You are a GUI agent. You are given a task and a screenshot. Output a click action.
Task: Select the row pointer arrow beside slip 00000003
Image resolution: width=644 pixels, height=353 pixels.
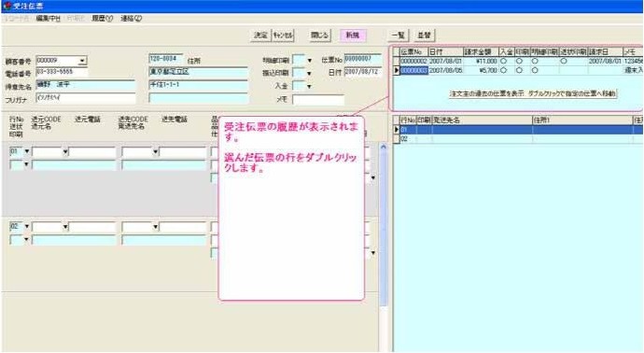[397, 70]
